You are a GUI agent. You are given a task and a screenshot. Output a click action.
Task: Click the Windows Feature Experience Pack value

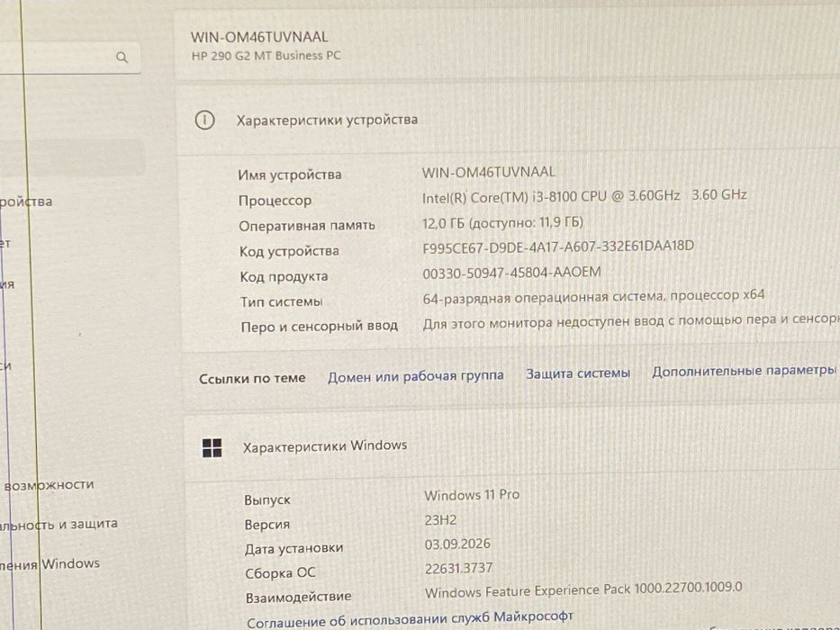[x=583, y=589]
